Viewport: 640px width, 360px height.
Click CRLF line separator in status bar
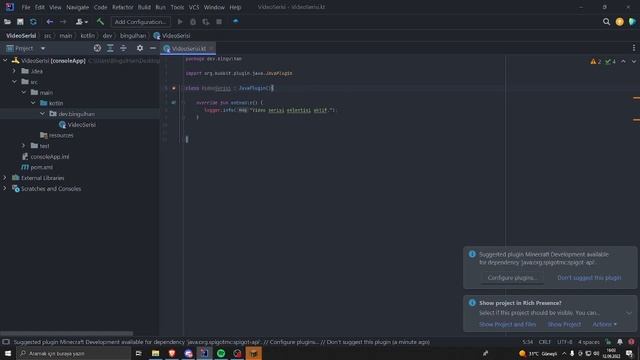pos(545,342)
